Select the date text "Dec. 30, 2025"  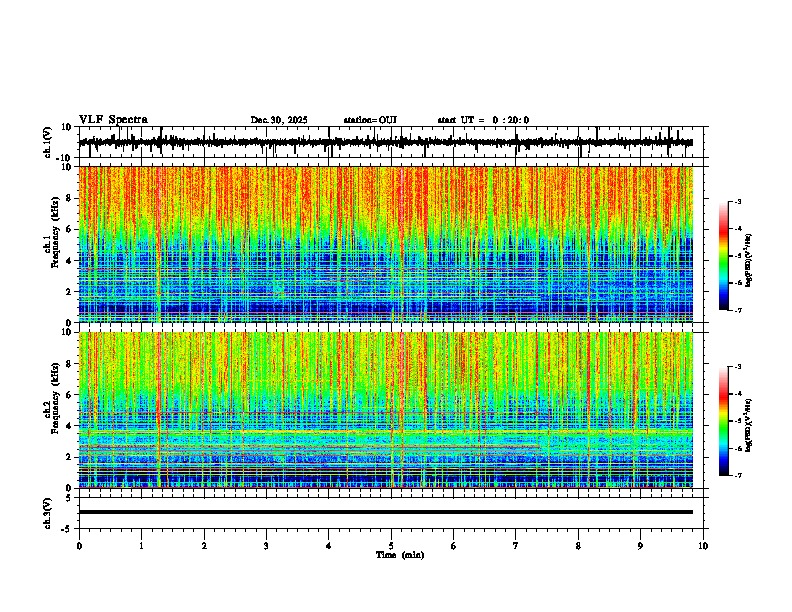(279, 120)
